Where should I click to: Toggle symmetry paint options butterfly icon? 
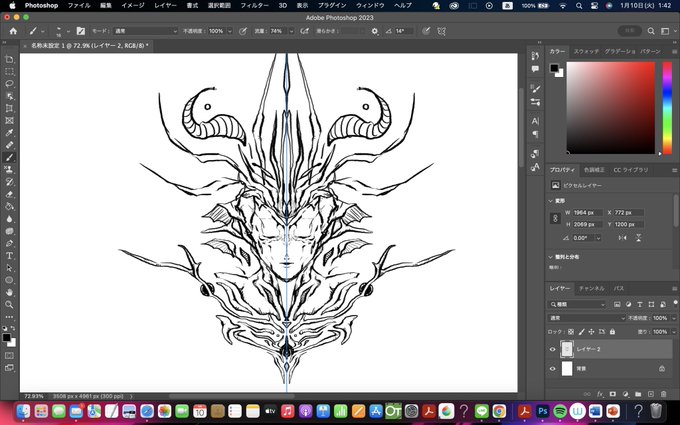(441, 31)
